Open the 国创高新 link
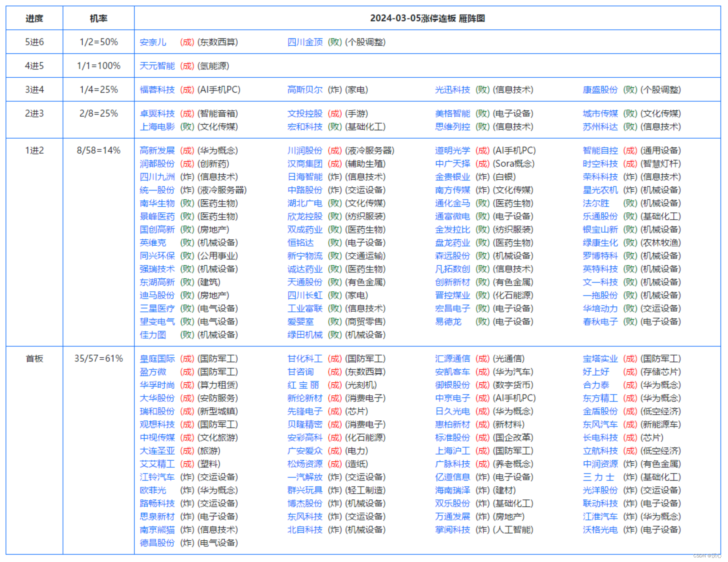Screen dimensions: 728x562 [157, 230]
